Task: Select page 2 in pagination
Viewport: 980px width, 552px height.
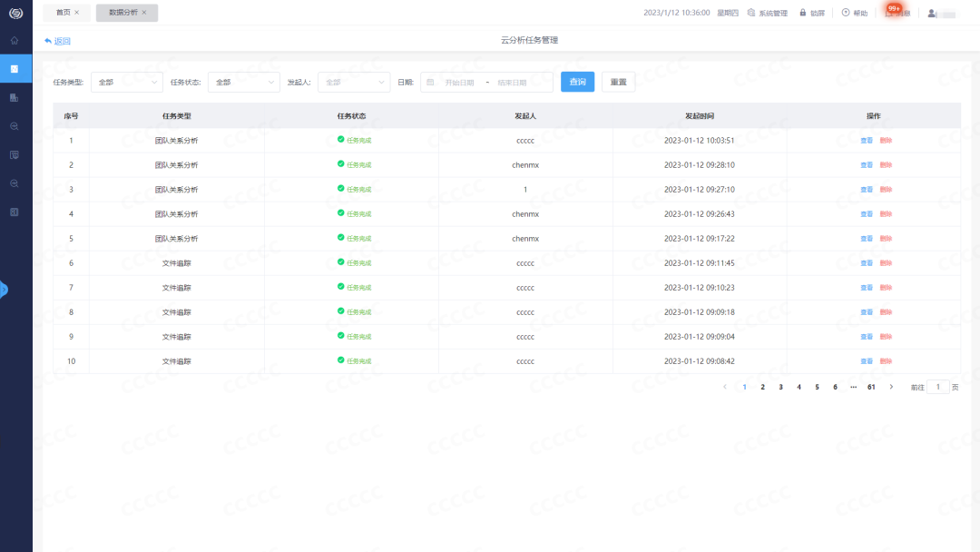Action: point(762,387)
